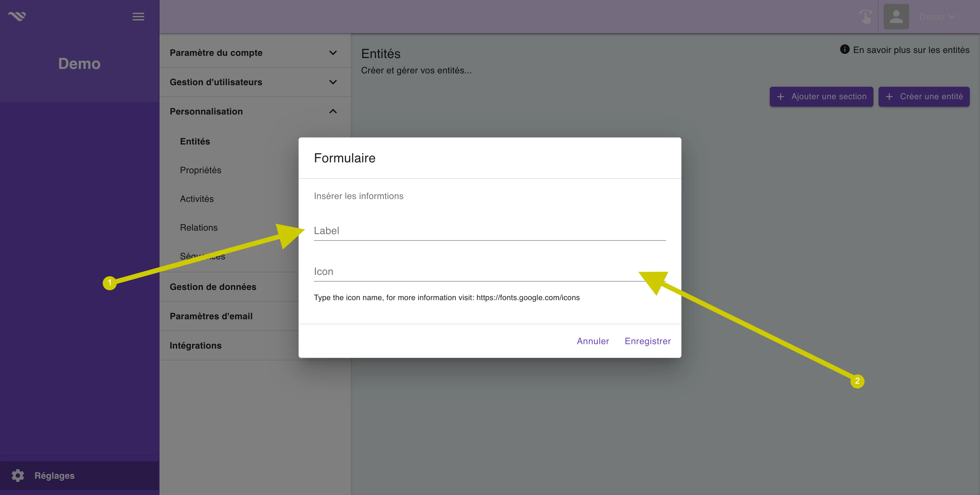Expand Gestion d'utilisateurs chevron

[x=333, y=82]
